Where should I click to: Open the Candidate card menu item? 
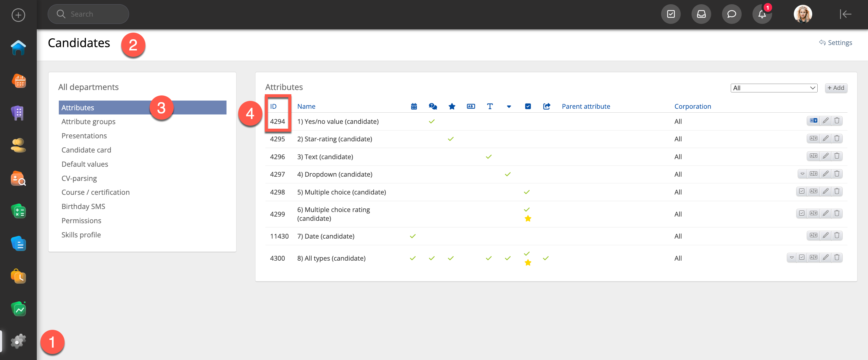(86, 150)
